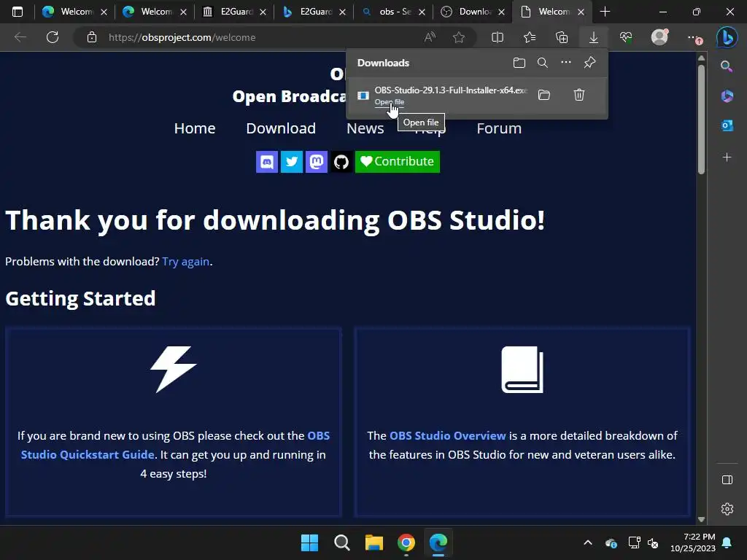
Task: Open the Download navigation link
Action: 281,128
